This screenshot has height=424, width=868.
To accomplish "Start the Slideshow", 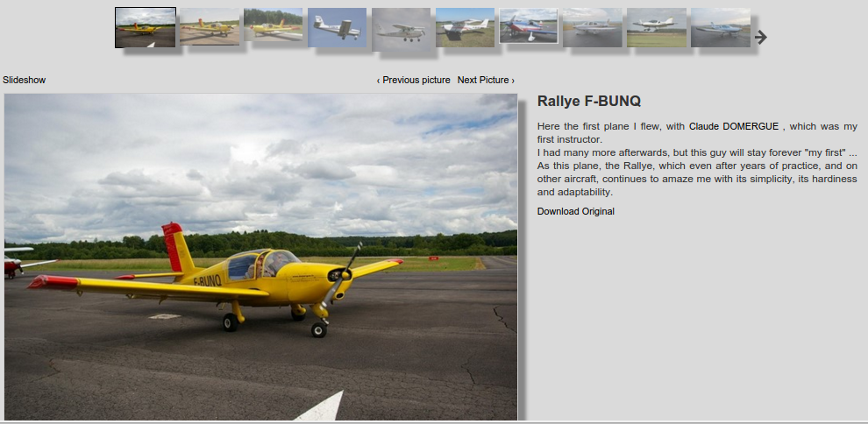I will [25, 80].
